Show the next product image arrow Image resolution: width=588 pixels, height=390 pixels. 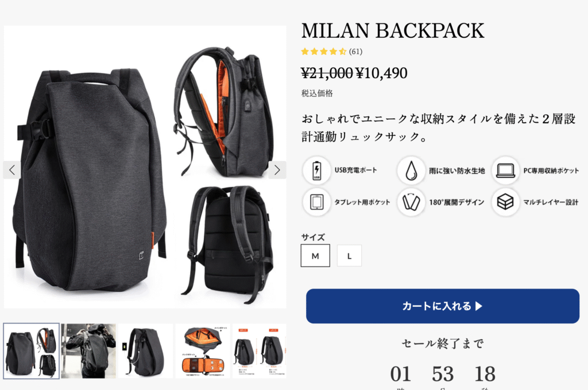[277, 170]
